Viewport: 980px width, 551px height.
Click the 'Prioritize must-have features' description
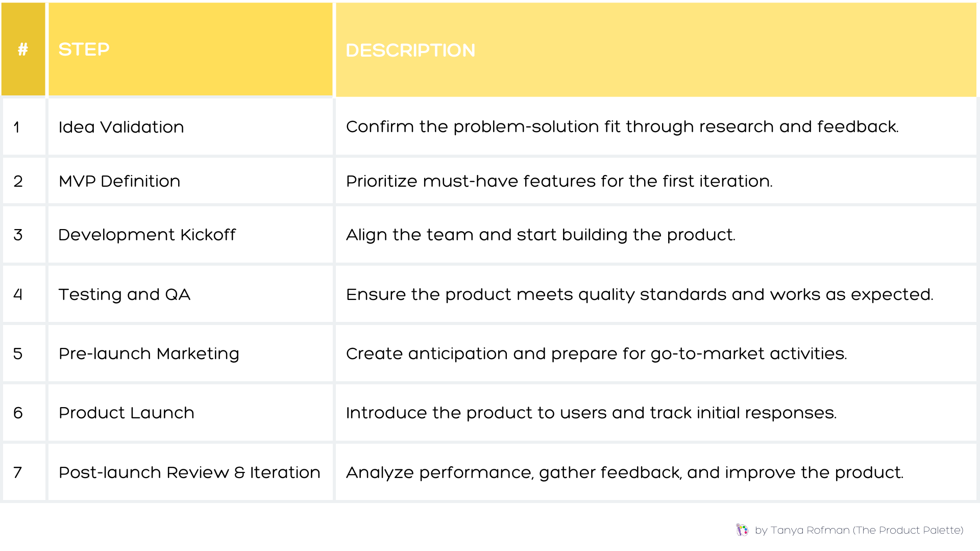pos(559,181)
